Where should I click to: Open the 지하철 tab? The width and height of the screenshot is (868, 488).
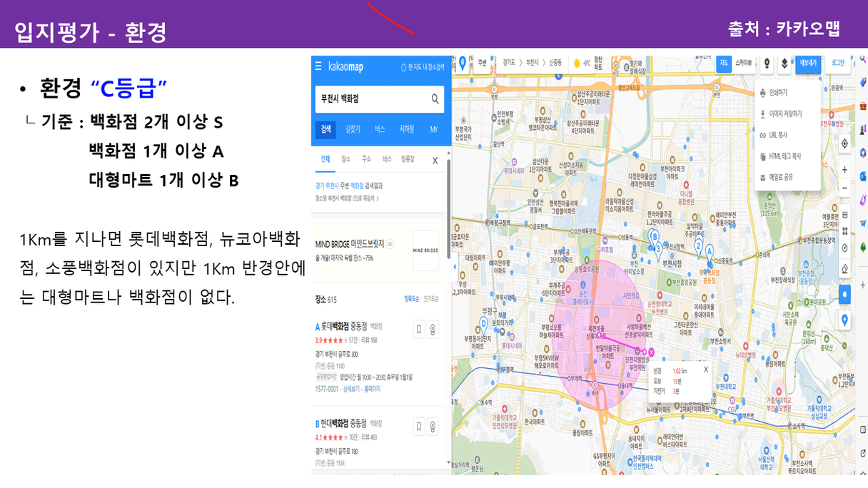pyautogui.click(x=406, y=129)
